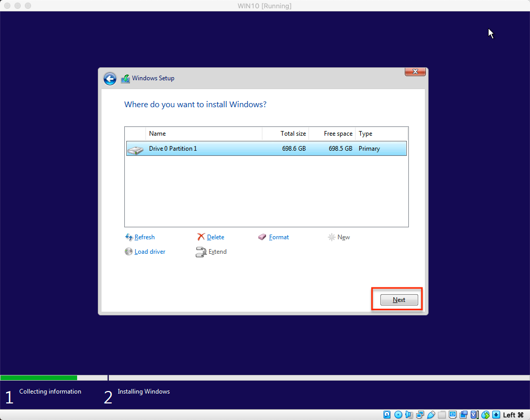
Task: Click the 698.5 GB free space cell
Action: pos(341,149)
